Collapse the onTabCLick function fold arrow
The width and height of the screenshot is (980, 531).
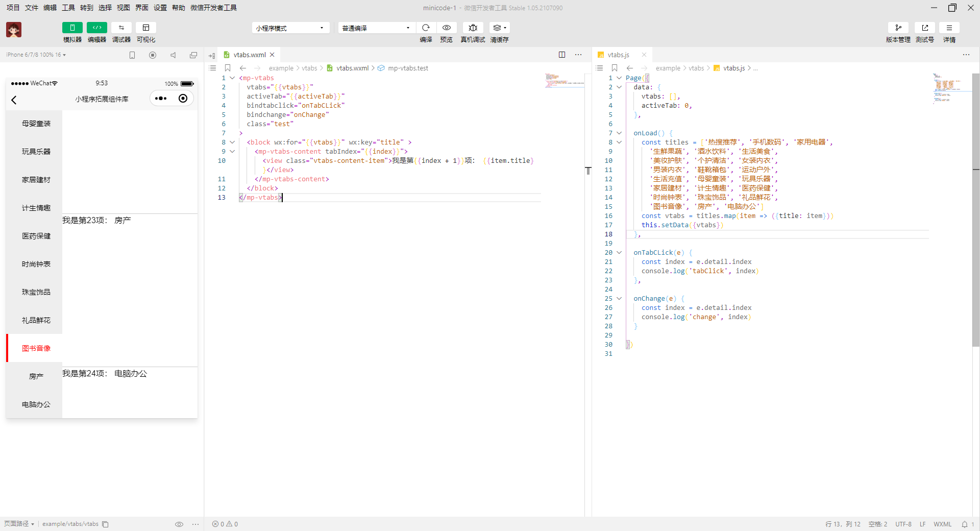(619, 253)
